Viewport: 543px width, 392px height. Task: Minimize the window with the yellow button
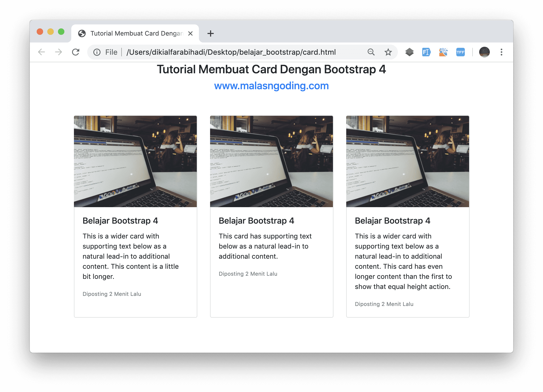pyautogui.click(x=51, y=32)
